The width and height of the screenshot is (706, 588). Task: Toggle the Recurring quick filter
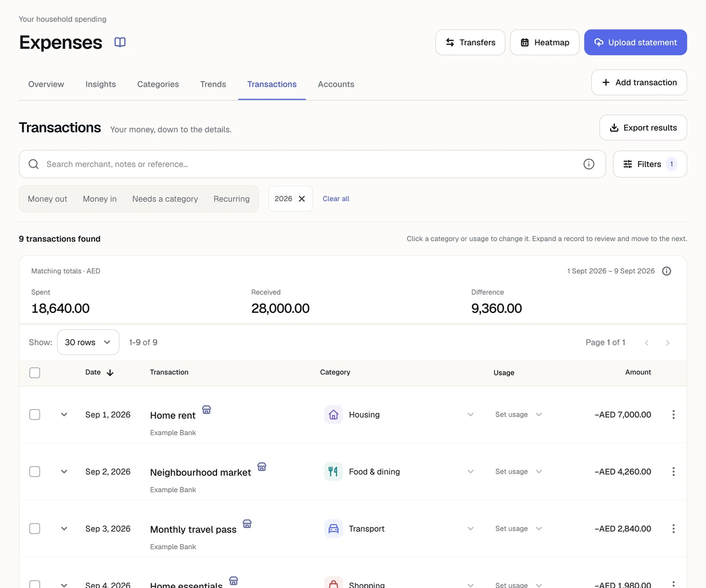(x=232, y=199)
